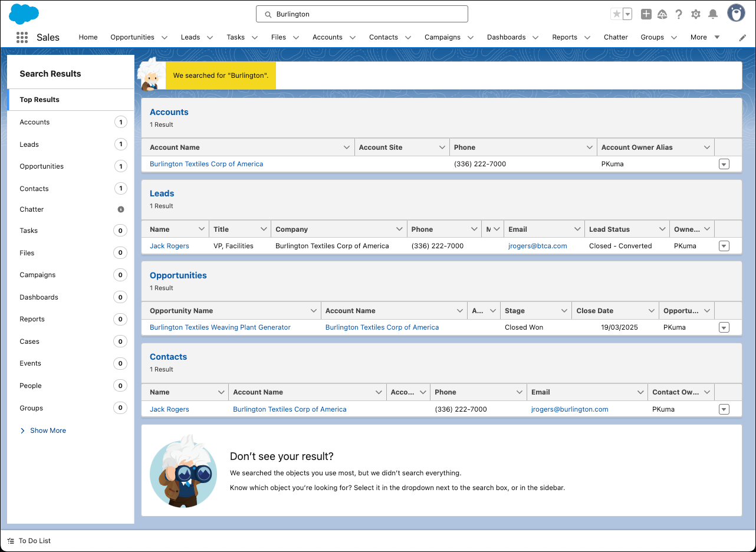Expand the Opportunities nav dropdown chevron
The image size is (756, 552).
(165, 37)
